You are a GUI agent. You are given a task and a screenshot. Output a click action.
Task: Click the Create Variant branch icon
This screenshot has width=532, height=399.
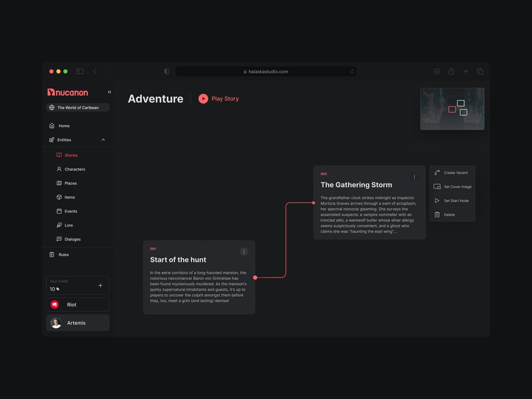pos(437,172)
